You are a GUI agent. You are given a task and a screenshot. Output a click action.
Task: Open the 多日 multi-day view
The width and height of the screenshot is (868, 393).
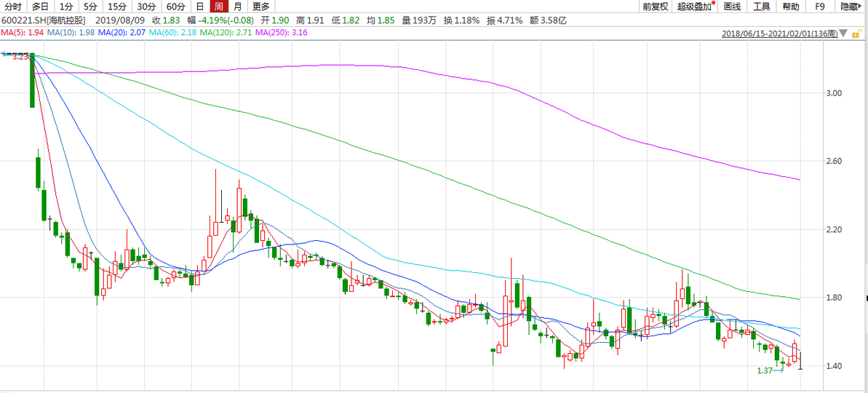[40, 7]
